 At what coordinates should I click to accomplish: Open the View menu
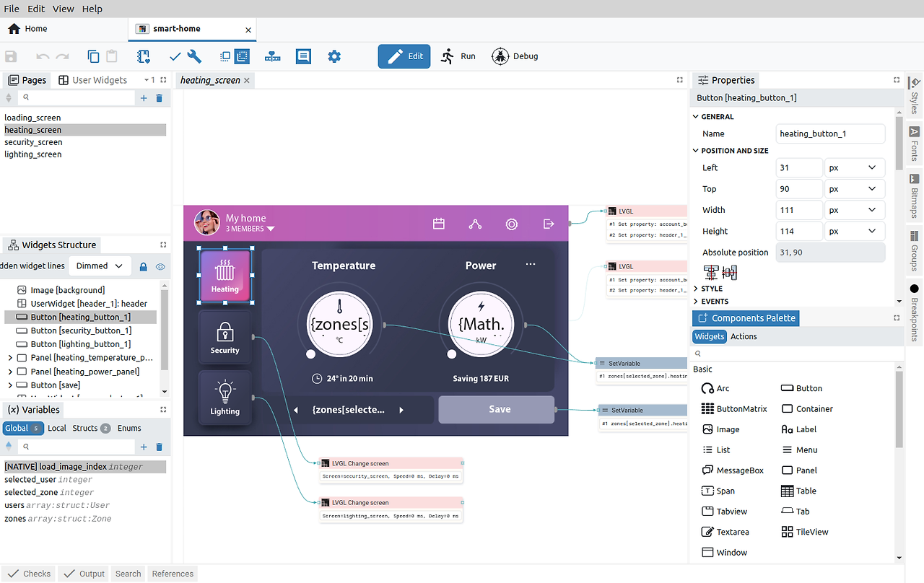pyautogui.click(x=64, y=9)
